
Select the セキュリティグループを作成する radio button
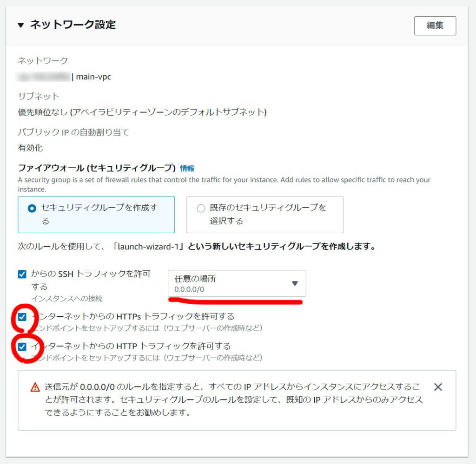coord(32,209)
